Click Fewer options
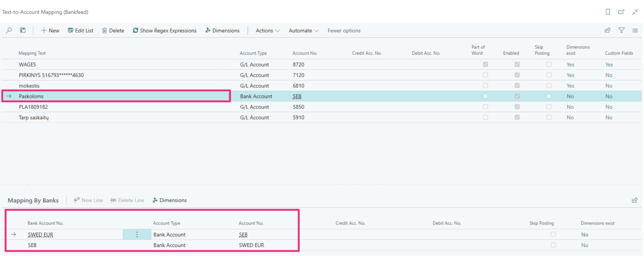This screenshot has height=256, width=644. 344,30
